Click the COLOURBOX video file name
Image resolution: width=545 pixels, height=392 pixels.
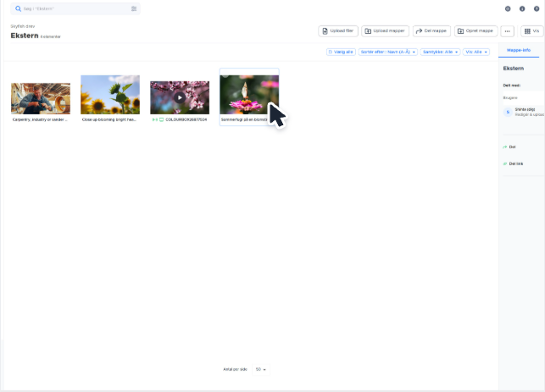(x=186, y=119)
